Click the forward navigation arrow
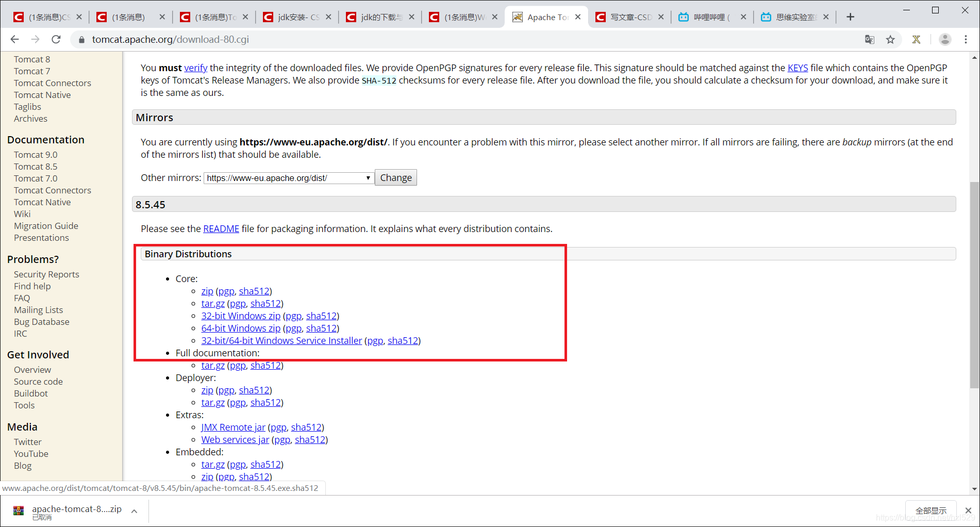The width and height of the screenshot is (980, 527). coord(35,39)
